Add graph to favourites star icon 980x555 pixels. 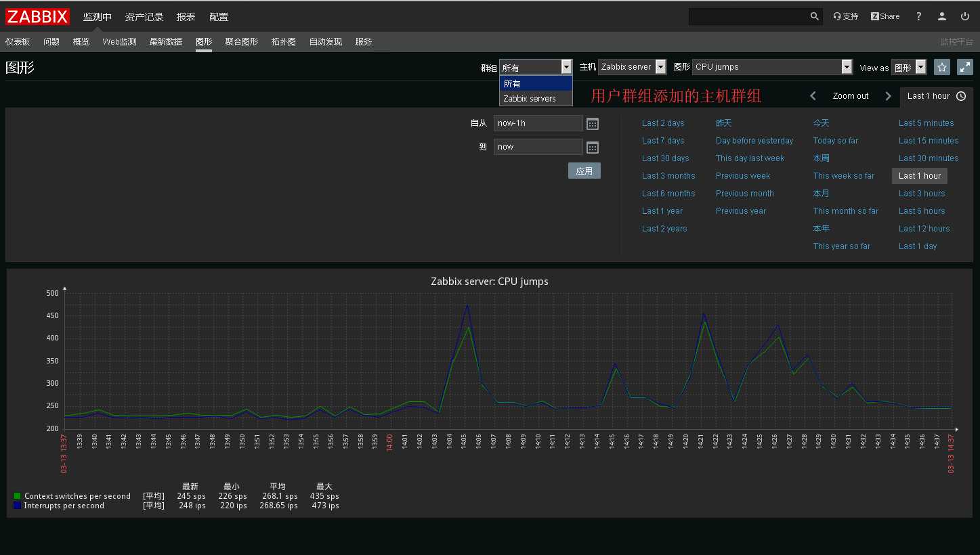tap(941, 67)
